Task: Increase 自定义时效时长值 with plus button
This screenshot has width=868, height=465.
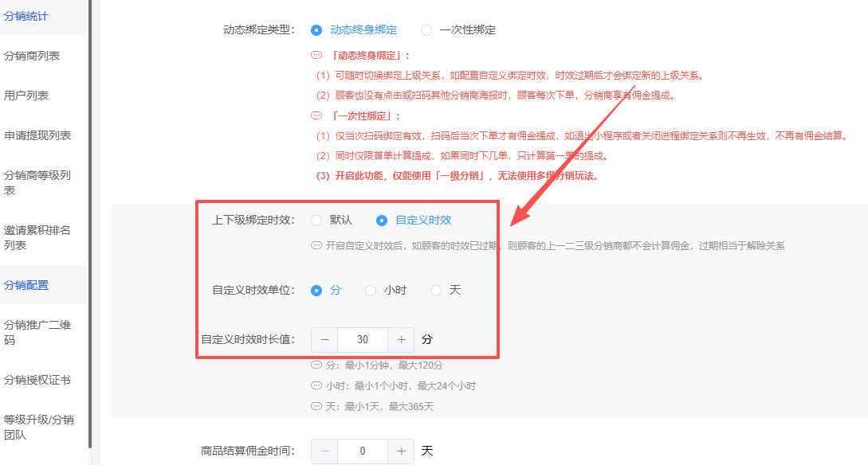Action: (x=401, y=340)
